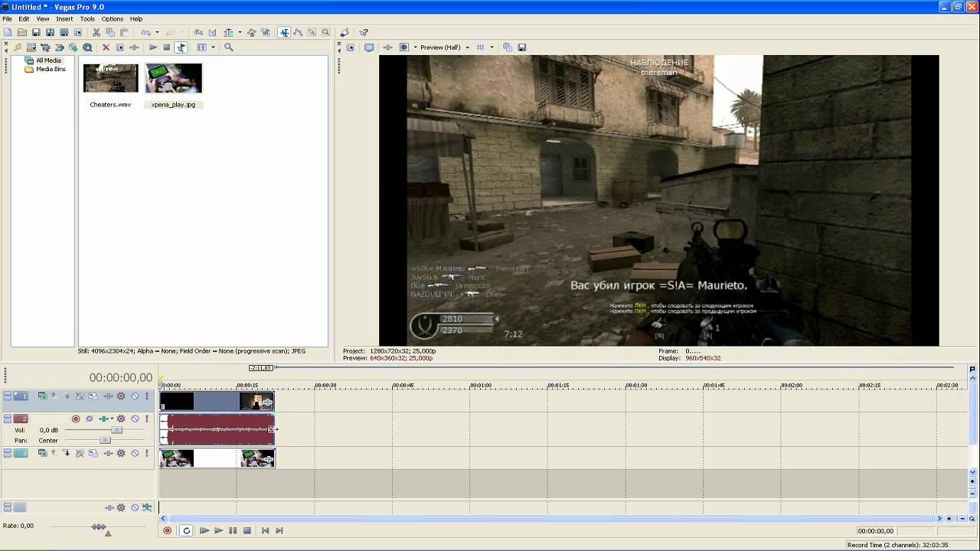Select Cheaters.wmv media thumbnail
The width and height of the screenshot is (980, 551).
(x=110, y=78)
